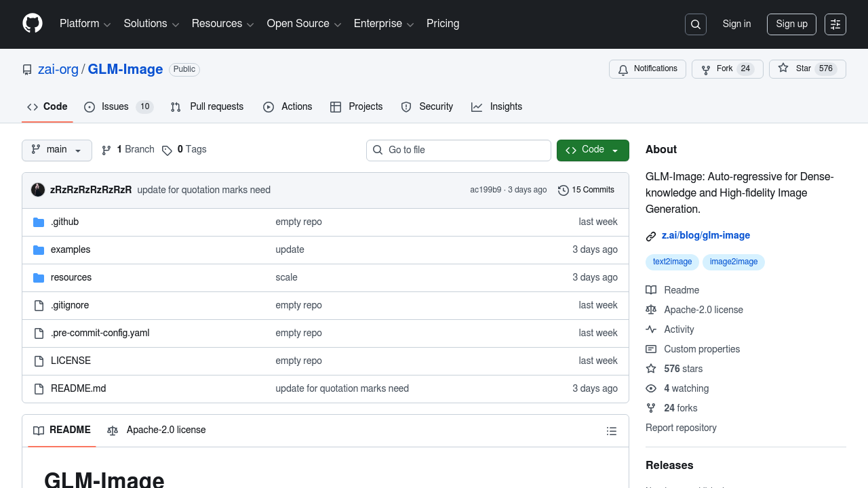Viewport: 868px width, 488px height.
Task: Expand the Resources menu chevron
Action: pos(248,24)
